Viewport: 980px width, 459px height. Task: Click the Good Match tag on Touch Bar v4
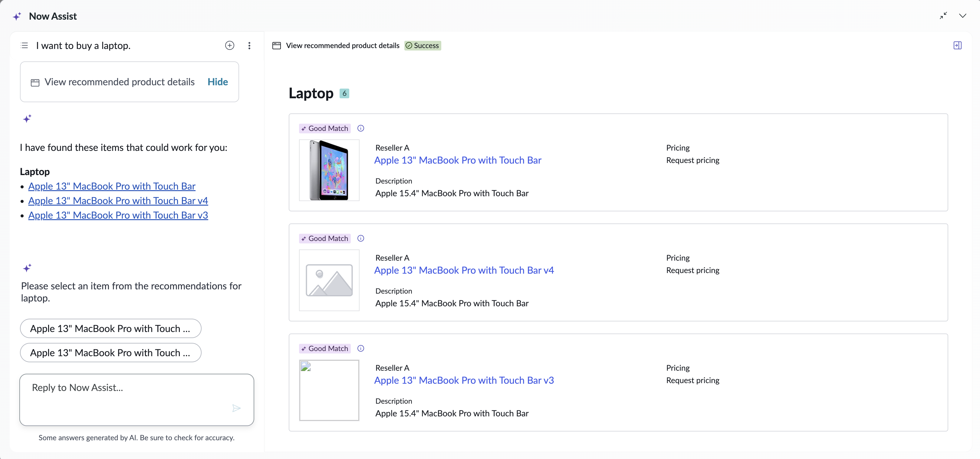point(324,239)
